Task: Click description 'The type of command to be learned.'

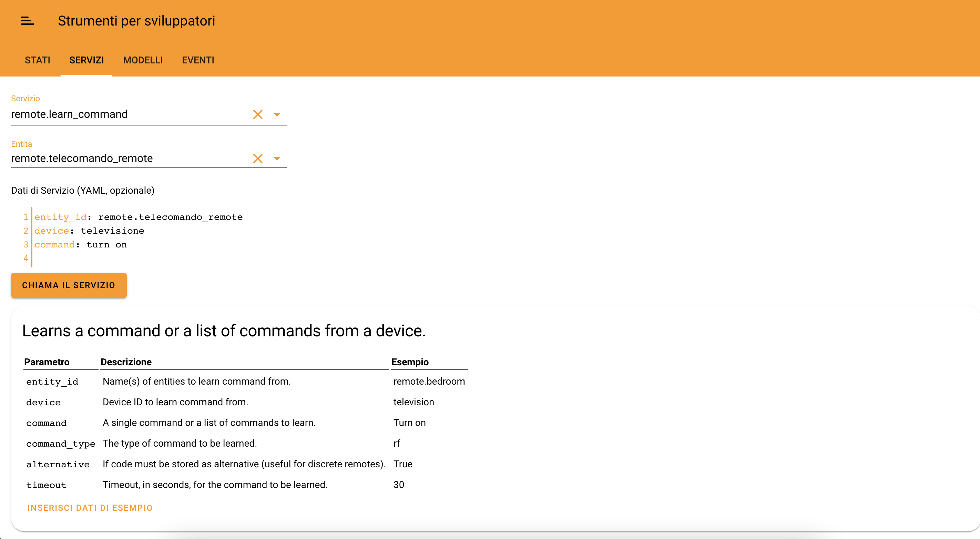Action: [x=180, y=444]
